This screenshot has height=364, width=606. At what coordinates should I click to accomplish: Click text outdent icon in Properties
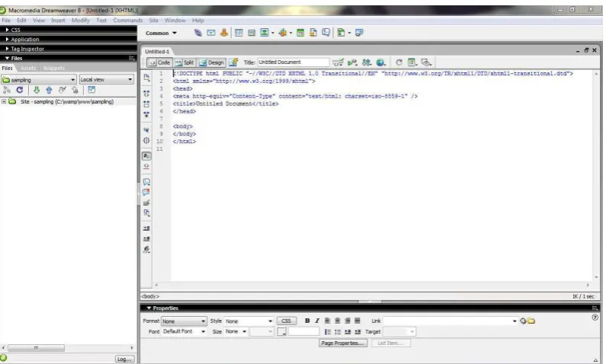[x=348, y=332]
